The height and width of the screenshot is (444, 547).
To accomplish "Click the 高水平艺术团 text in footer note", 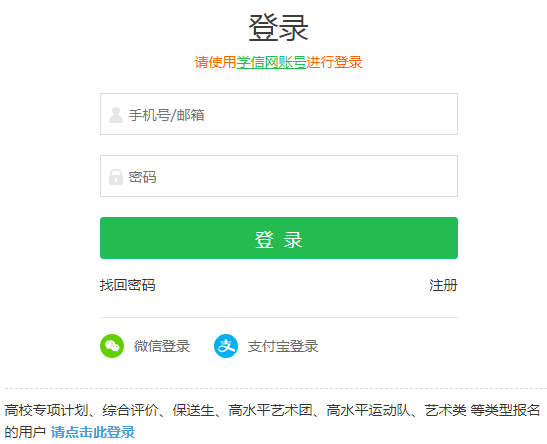I will tap(270, 410).
